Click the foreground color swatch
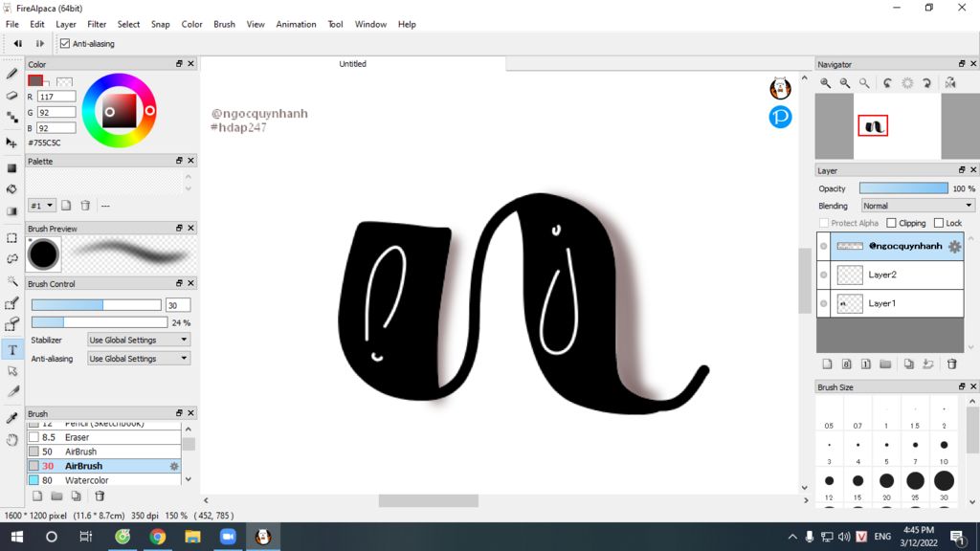The height and width of the screenshot is (551, 980). [35, 80]
